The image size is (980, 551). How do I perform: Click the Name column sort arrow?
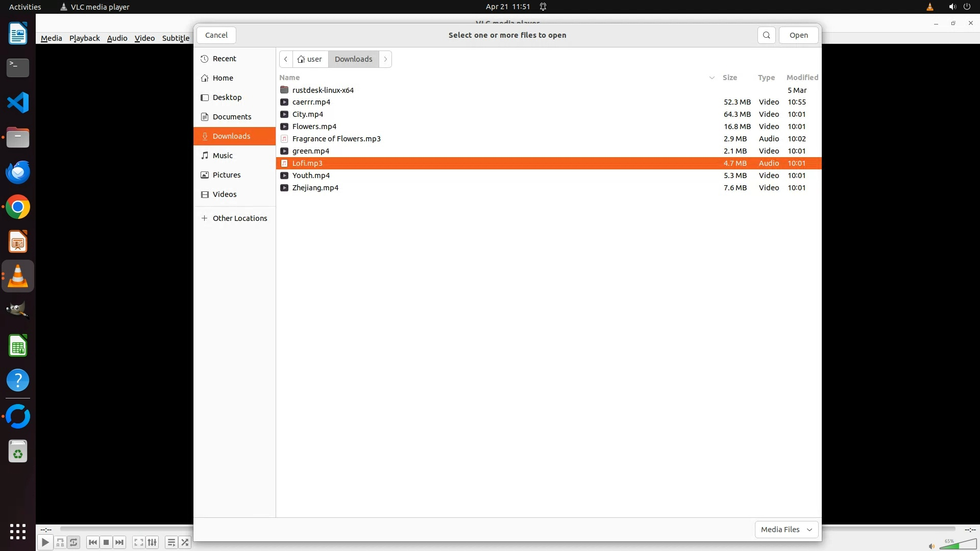[712, 78]
